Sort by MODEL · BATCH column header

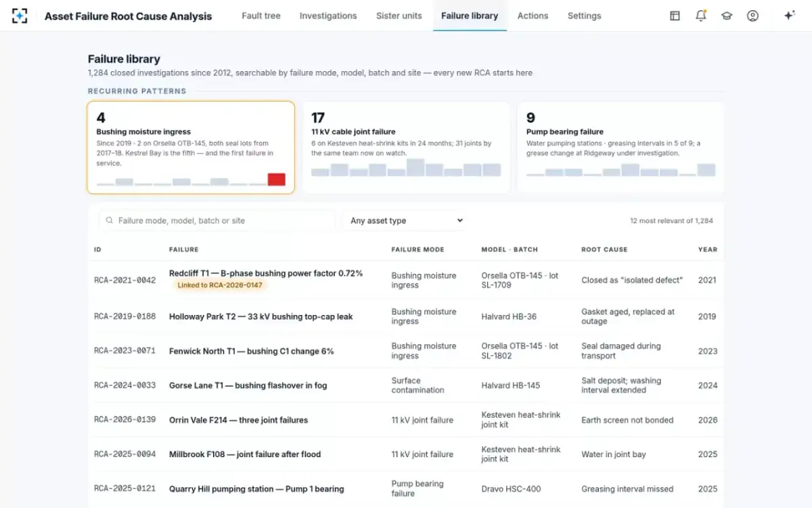(x=510, y=250)
